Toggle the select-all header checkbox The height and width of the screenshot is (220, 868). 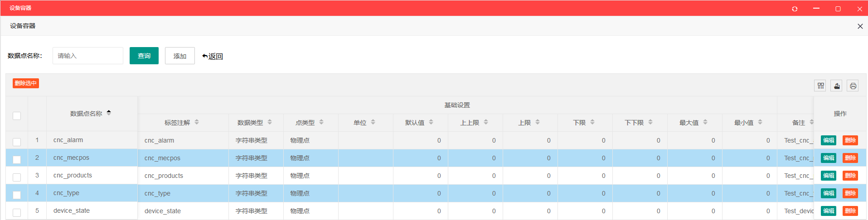17,116
